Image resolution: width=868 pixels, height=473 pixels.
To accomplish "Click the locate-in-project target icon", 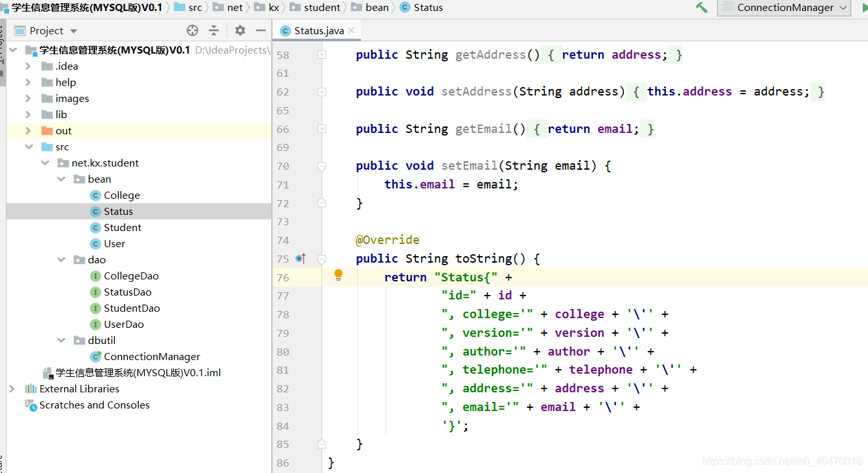I will click(x=192, y=30).
